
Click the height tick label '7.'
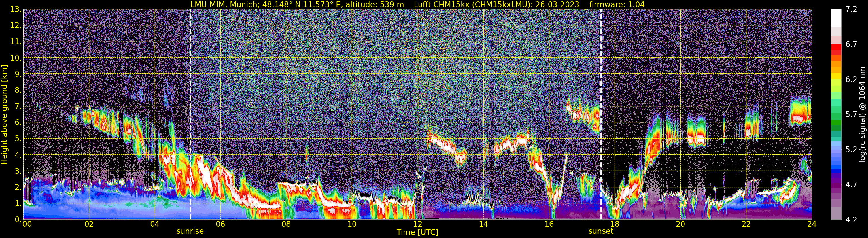tap(18, 107)
